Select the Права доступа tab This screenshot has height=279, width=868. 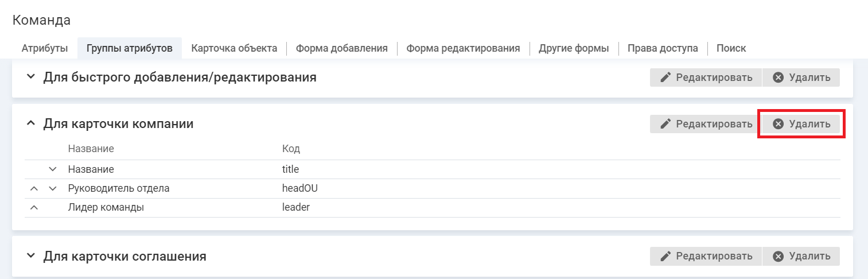pyautogui.click(x=663, y=48)
